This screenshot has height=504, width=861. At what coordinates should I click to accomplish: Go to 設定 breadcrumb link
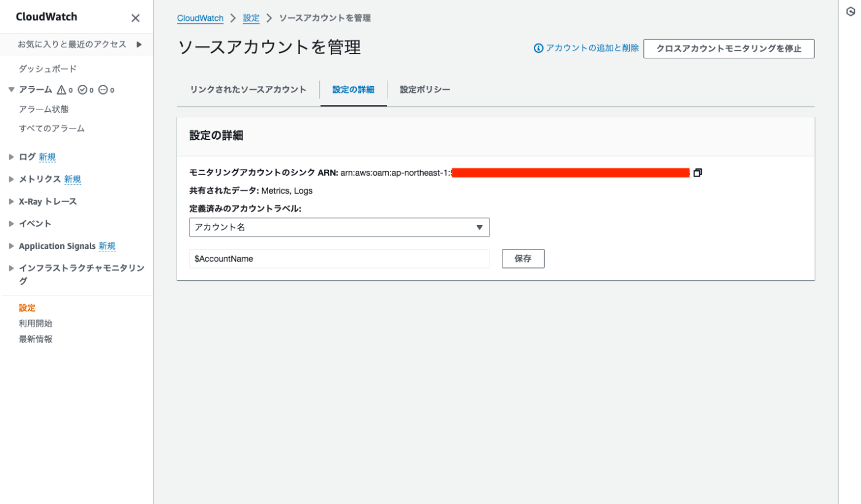[x=251, y=18]
